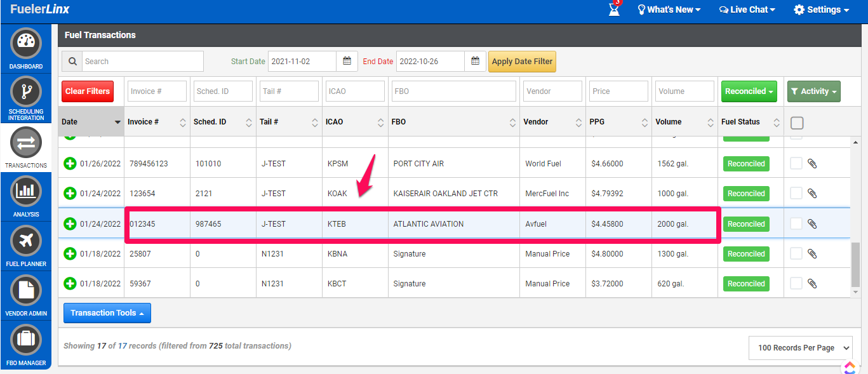Expand the invoice 25807 row plus icon
Image resolution: width=868 pixels, height=374 pixels.
pyautogui.click(x=70, y=254)
